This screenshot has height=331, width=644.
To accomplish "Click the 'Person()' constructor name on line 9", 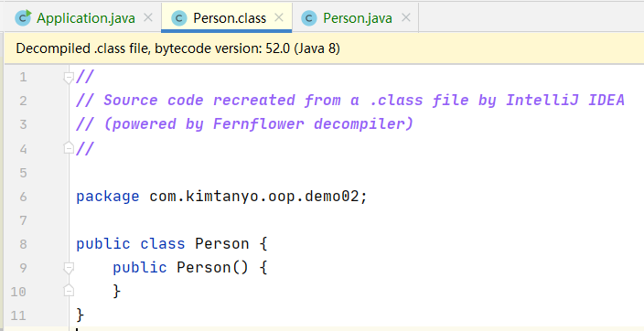I will point(213,268).
